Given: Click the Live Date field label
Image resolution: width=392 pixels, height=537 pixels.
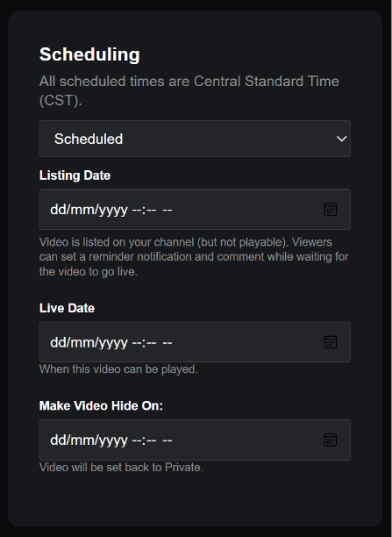Looking at the screenshot, I should 68,308.
